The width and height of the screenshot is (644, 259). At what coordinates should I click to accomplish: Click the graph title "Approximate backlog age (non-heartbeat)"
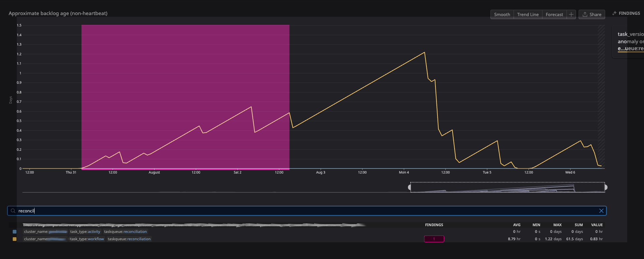[x=58, y=13]
